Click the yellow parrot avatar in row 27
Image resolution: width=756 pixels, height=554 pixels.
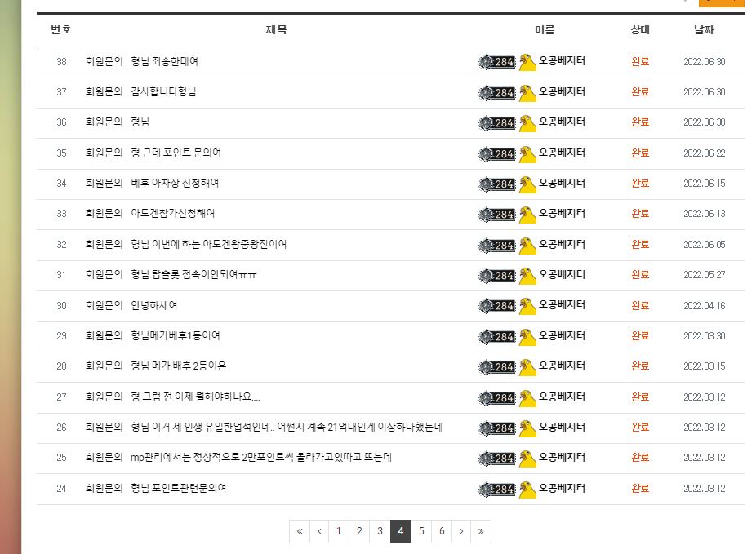(527, 397)
